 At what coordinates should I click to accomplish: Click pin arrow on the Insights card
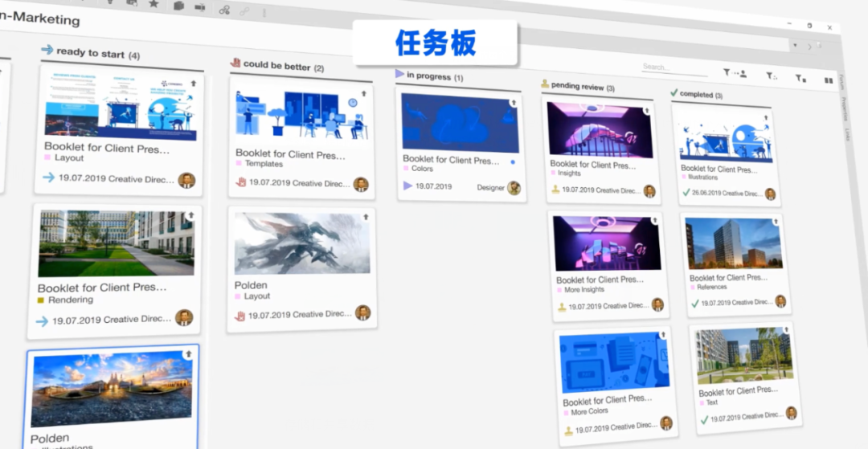pyautogui.click(x=646, y=111)
